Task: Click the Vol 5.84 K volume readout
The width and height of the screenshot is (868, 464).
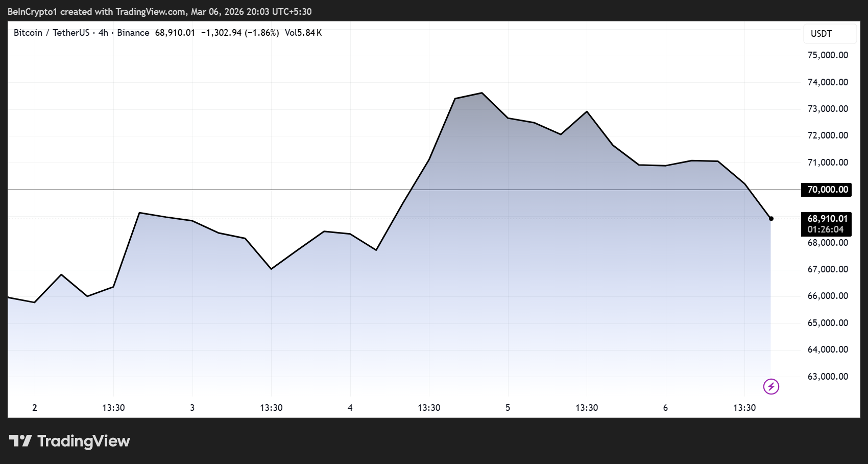Action: coord(303,33)
